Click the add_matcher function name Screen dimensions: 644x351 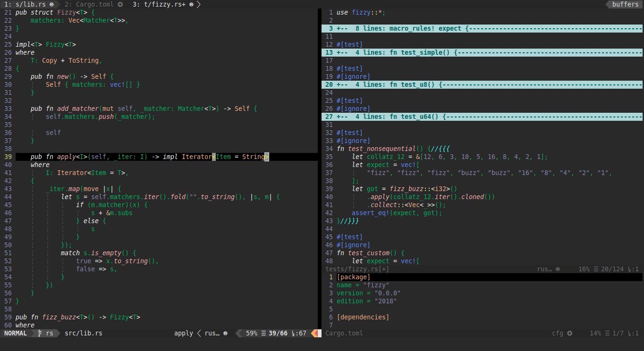78,109
